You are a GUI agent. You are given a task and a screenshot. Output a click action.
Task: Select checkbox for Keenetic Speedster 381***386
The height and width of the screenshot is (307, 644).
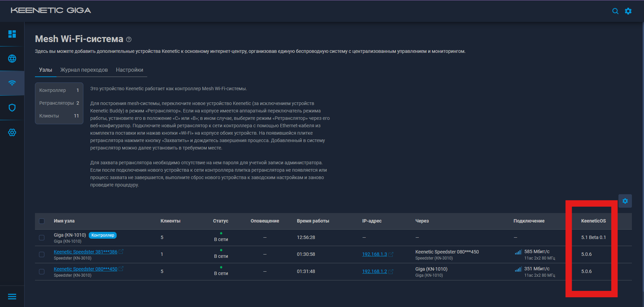click(x=42, y=254)
